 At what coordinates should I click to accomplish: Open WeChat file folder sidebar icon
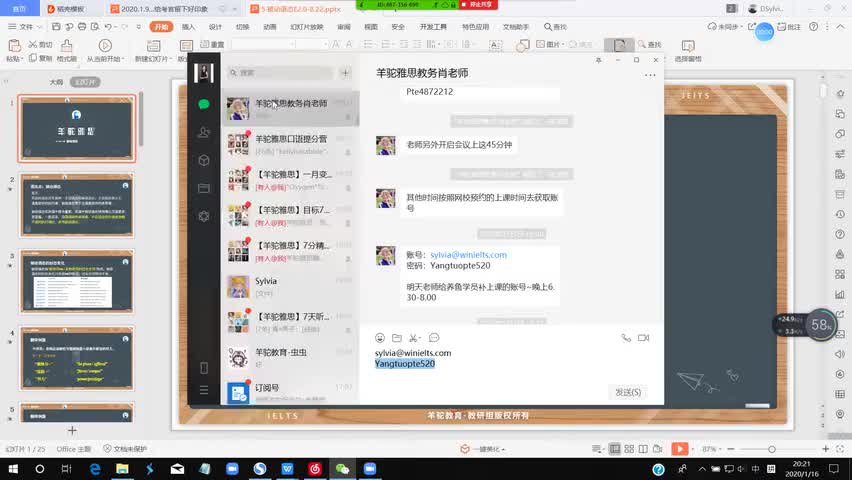pyautogui.click(x=204, y=188)
